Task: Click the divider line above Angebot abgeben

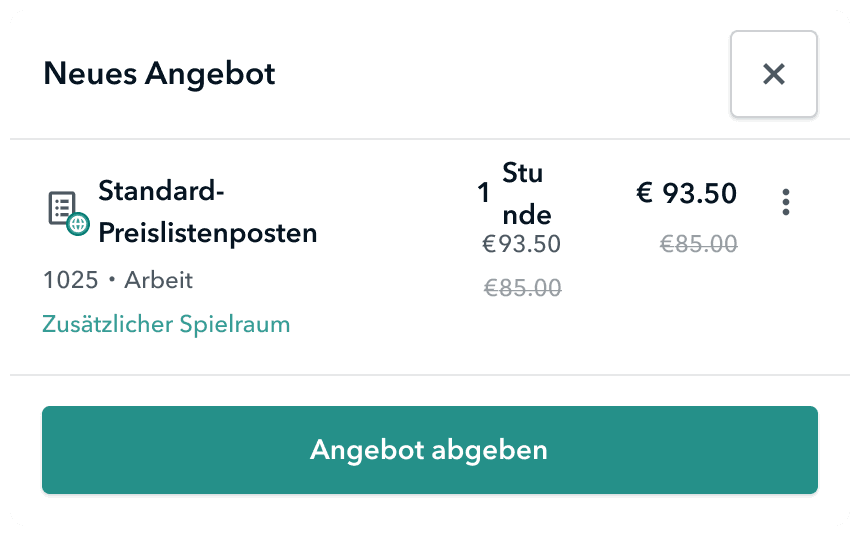Action: (430, 375)
